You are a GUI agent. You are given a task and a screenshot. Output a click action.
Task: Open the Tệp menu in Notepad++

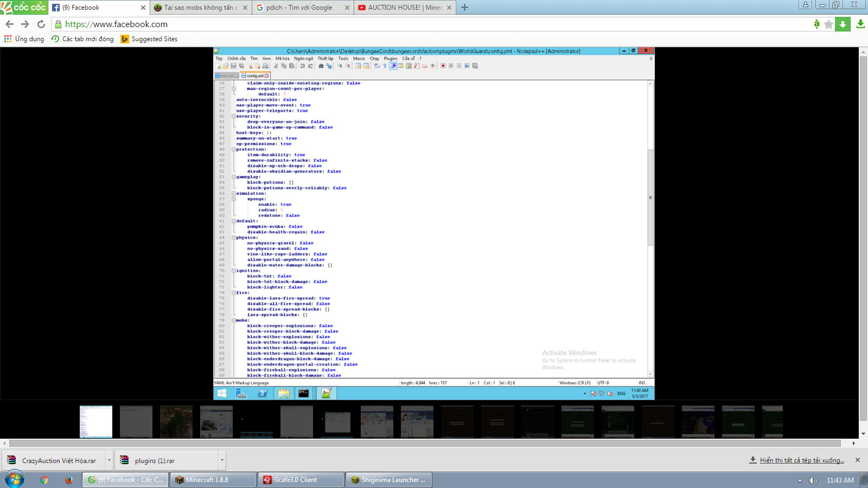219,59
